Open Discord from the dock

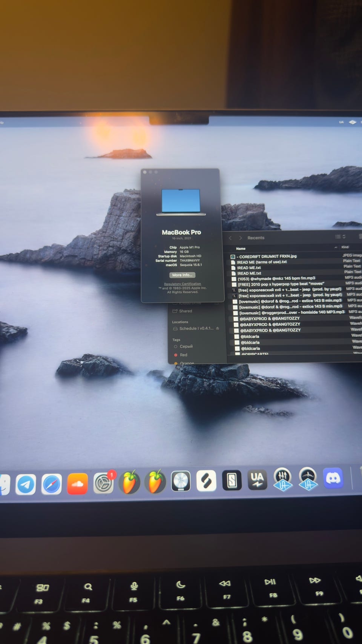click(x=333, y=478)
